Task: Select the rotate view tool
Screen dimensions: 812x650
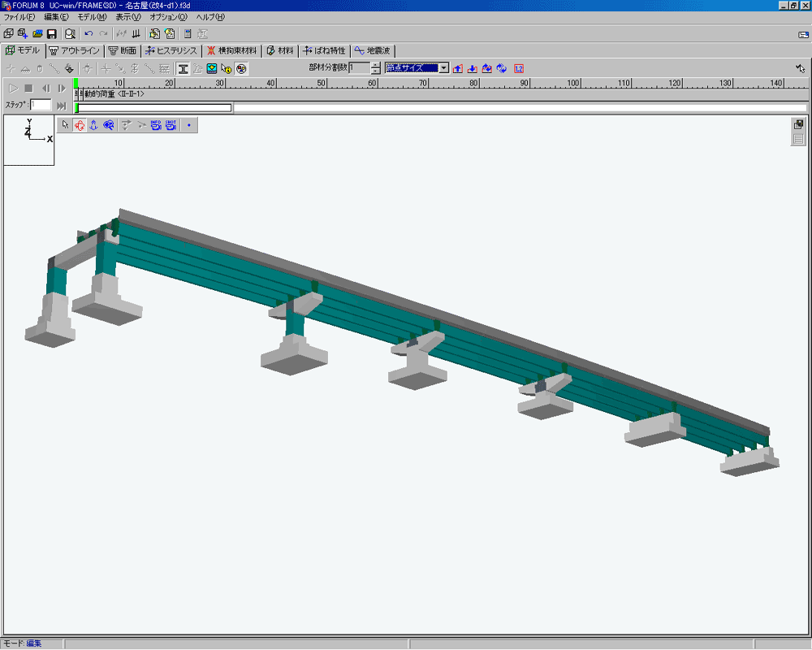Action: (x=80, y=125)
